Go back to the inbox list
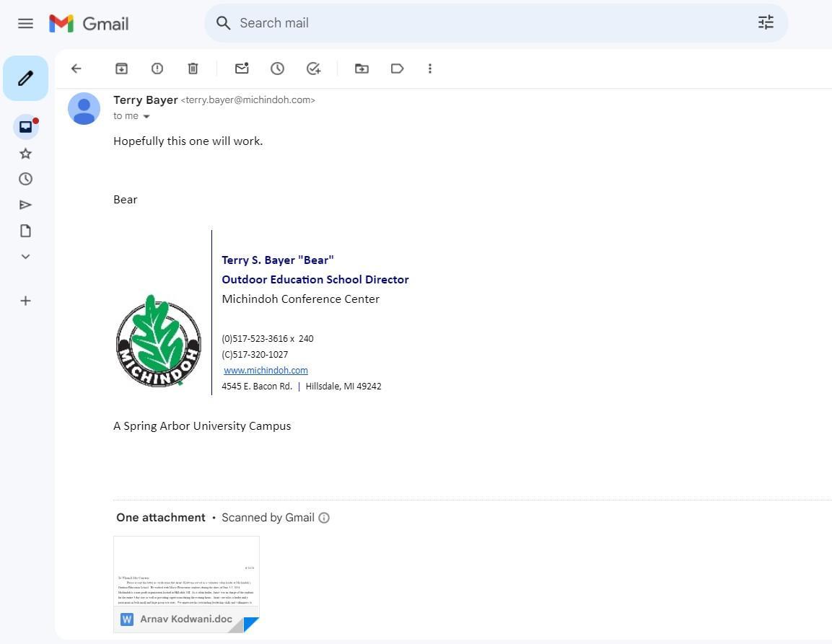 [x=76, y=69]
